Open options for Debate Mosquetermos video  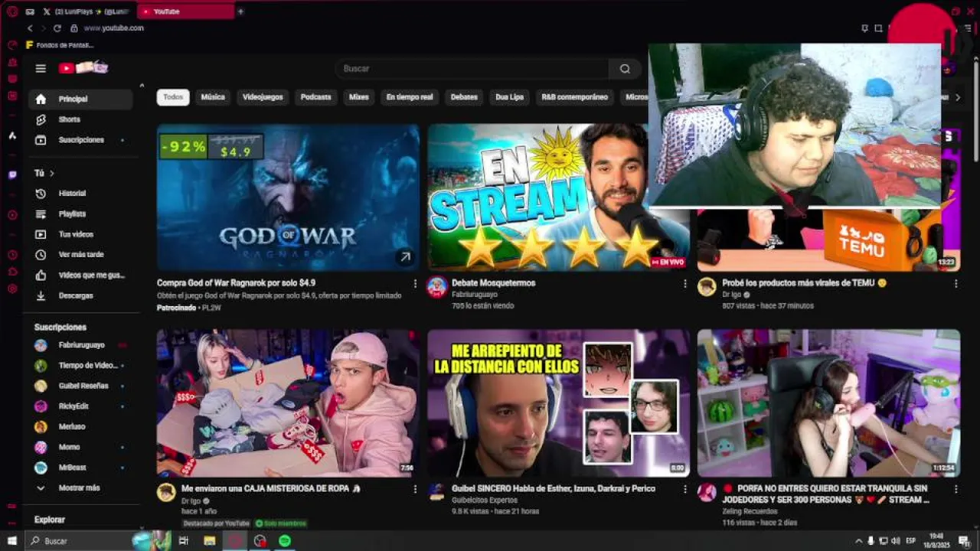(x=685, y=283)
